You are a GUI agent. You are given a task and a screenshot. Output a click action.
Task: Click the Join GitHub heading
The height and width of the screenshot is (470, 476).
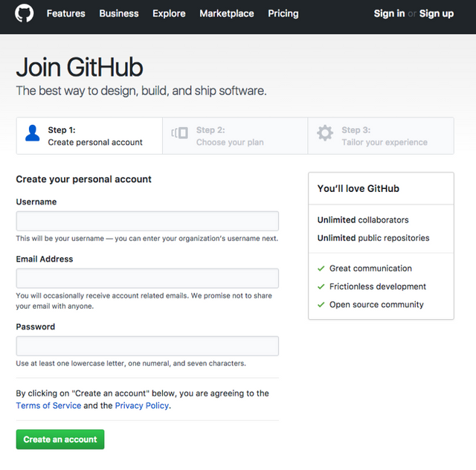(x=80, y=67)
